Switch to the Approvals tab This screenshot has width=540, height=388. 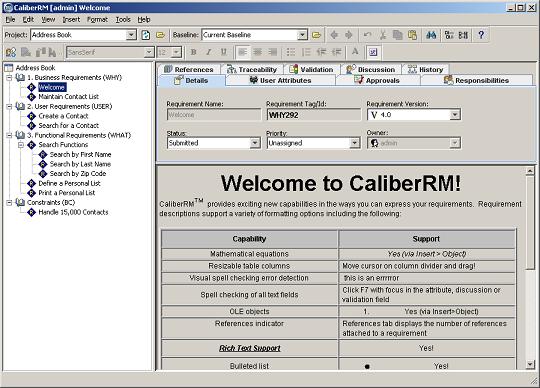click(x=378, y=80)
